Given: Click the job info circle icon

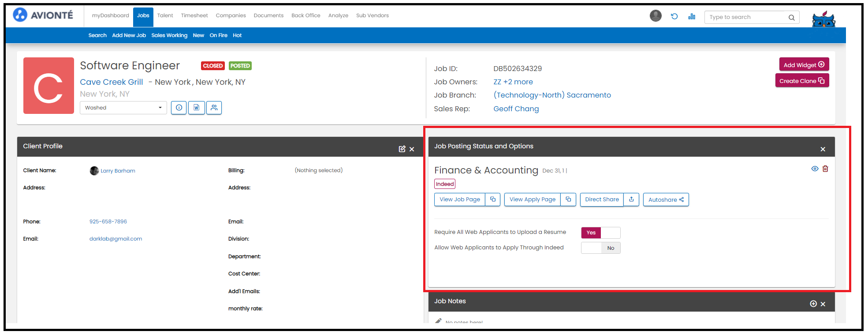Looking at the screenshot, I should coord(179,108).
